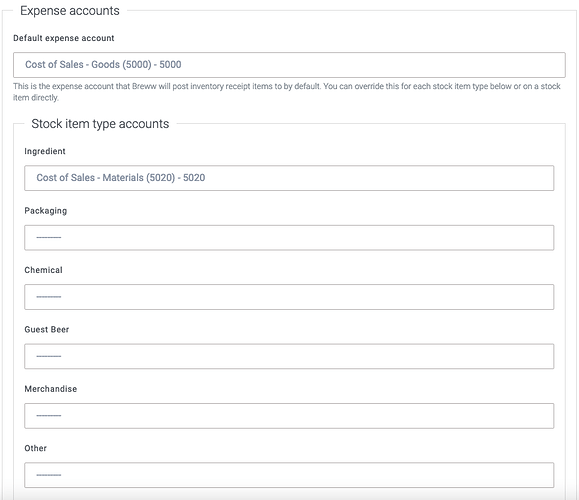Image resolution: width=579 pixels, height=500 pixels.
Task: Click the Stock item type accounts heading
Action: click(100, 124)
